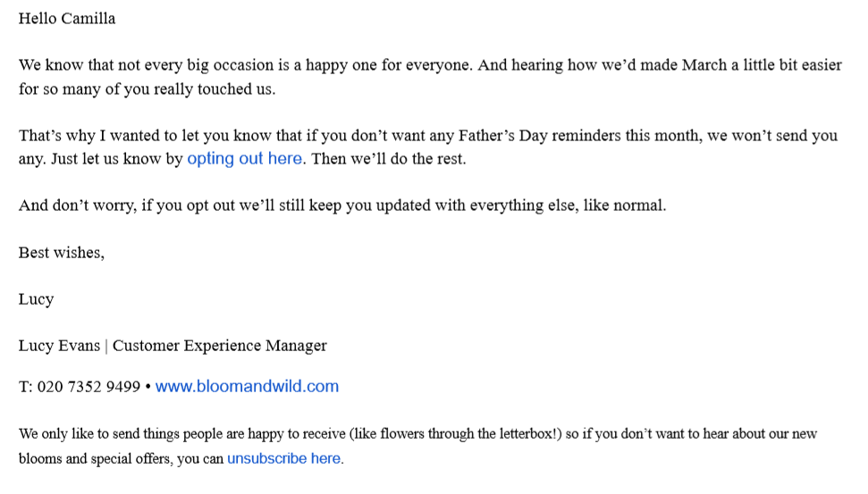
Task: Click the "unsubscribe here" link
Action: tap(284, 458)
